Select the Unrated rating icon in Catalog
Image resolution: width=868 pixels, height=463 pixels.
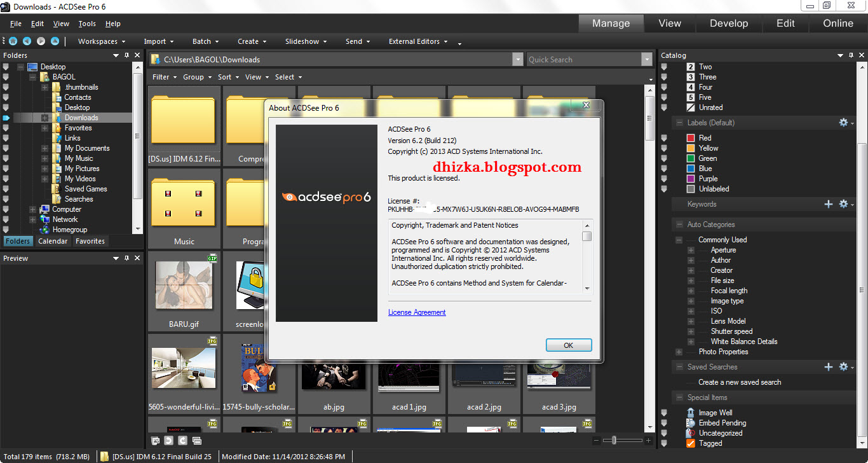(691, 107)
